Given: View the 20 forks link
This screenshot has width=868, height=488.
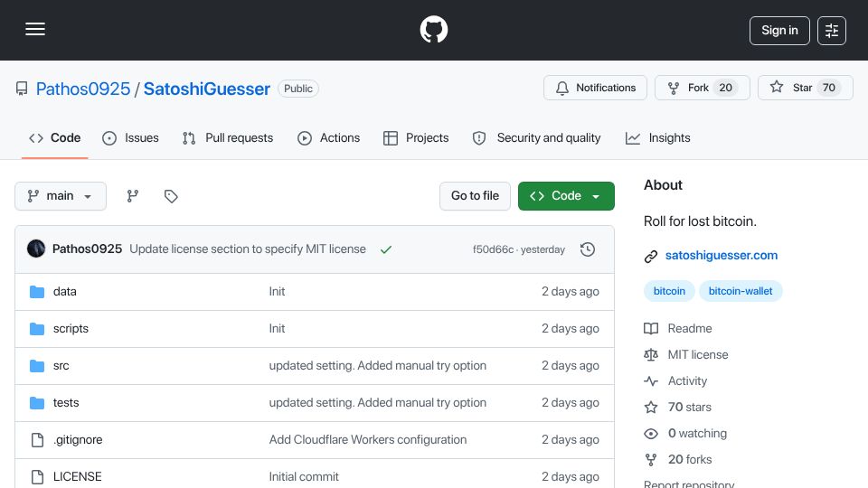Looking at the screenshot, I should point(690,460).
